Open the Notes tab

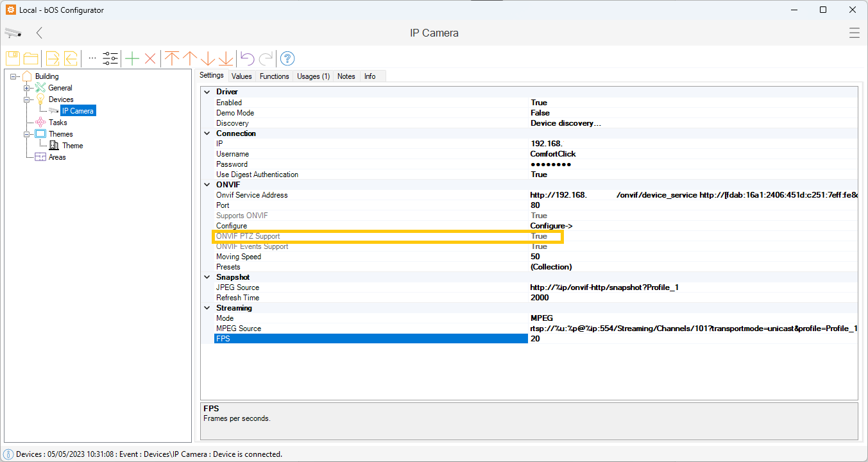[346, 76]
